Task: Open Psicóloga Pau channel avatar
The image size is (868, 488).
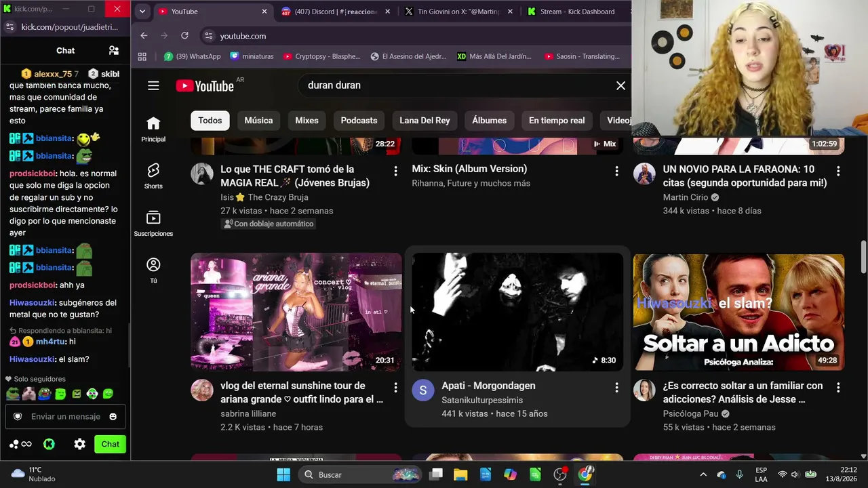Action: (644, 390)
